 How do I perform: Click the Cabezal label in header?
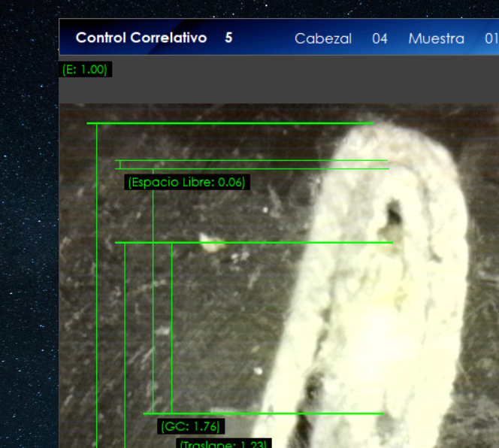click(322, 38)
